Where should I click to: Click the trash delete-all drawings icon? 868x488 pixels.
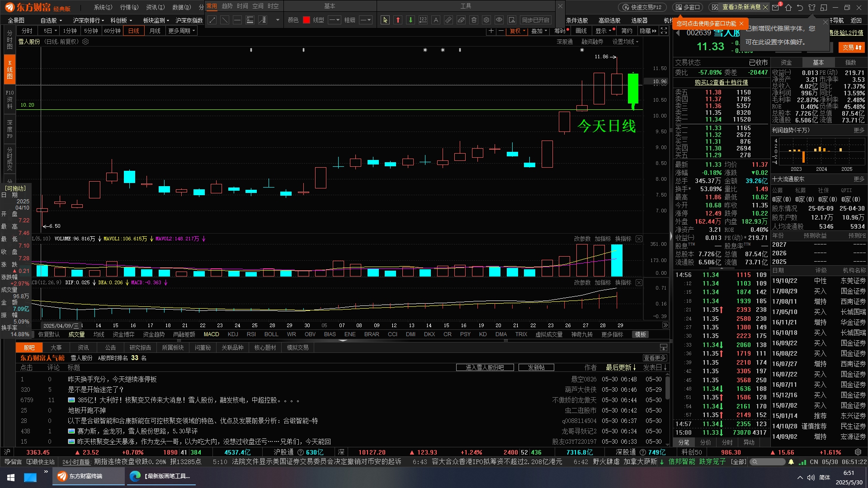pyautogui.click(x=474, y=20)
